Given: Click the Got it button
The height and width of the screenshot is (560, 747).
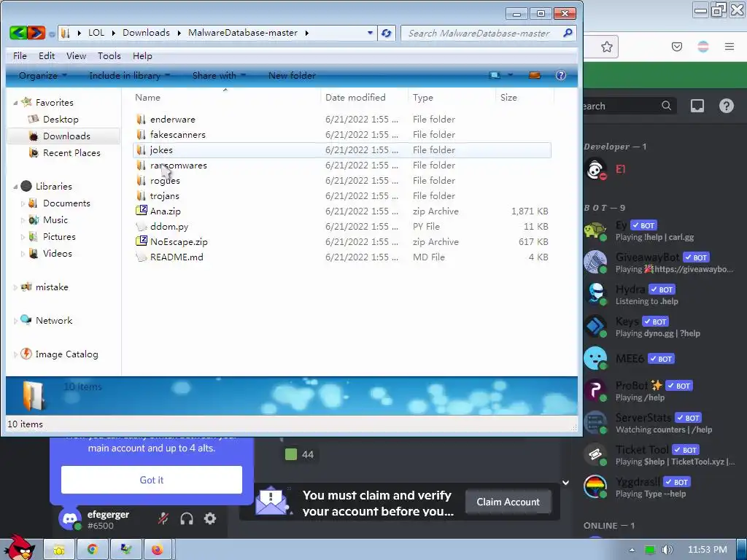Looking at the screenshot, I should (152, 480).
